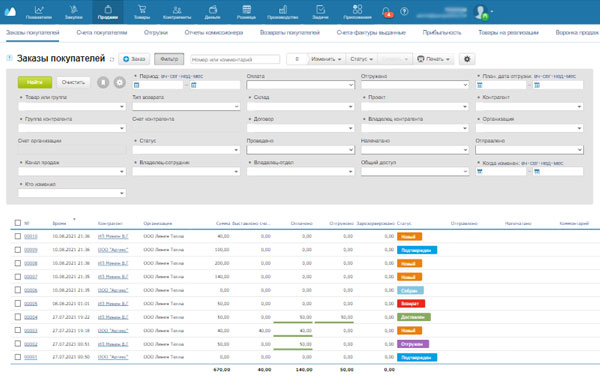Open the ООО "Артемс" link on order 00009
This screenshot has height=382, width=600.
(x=113, y=250)
